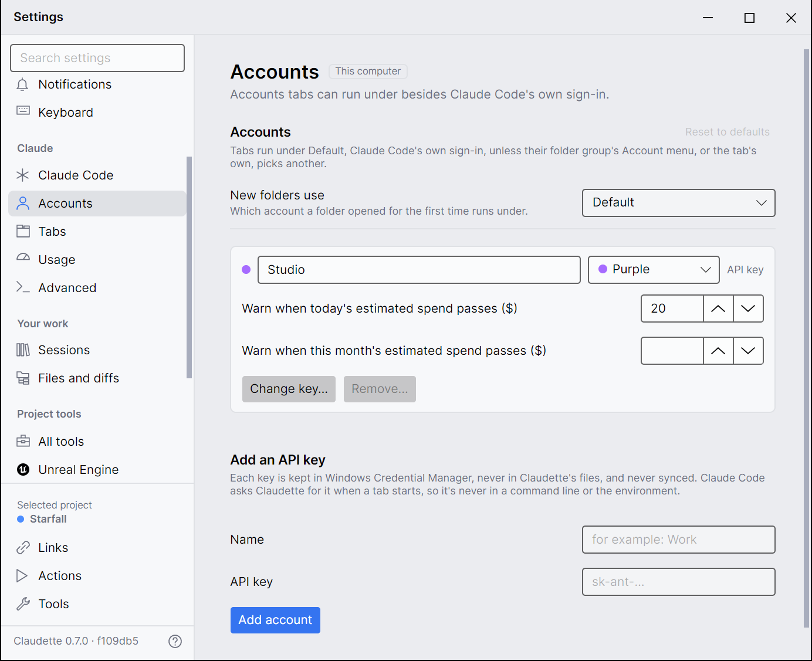Decrease today's spend warning value
The width and height of the screenshot is (812, 661).
coord(748,309)
